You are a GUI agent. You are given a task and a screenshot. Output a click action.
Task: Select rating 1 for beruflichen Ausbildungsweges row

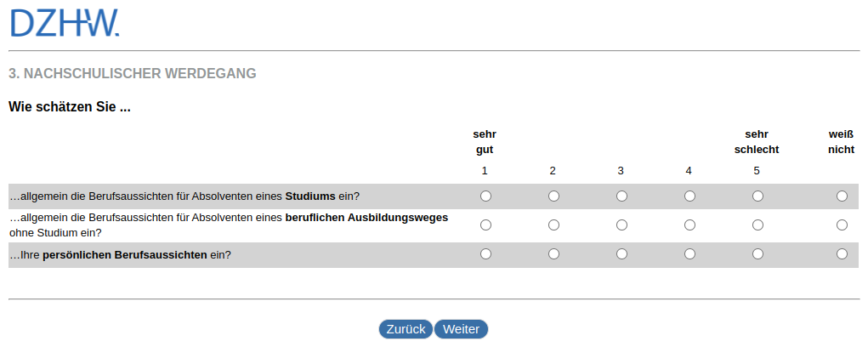point(485,225)
